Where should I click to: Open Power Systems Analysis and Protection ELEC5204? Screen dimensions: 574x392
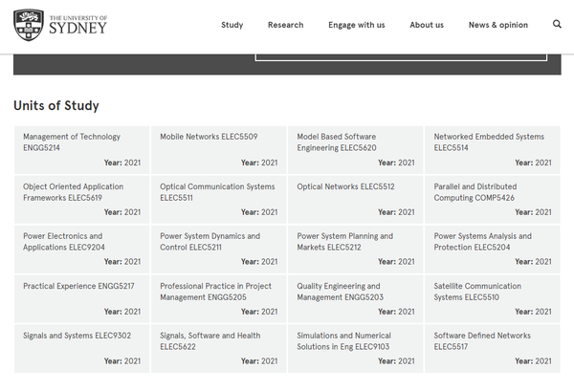click(x=493, y=250)
